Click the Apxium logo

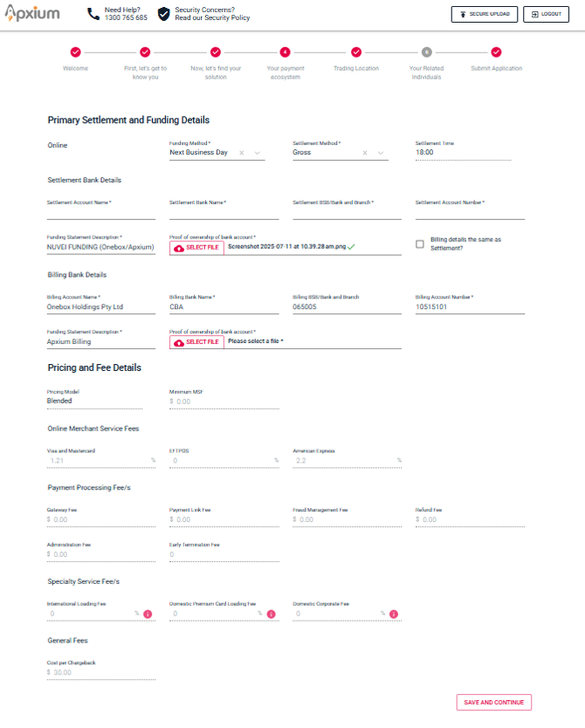tap(32, 14)
